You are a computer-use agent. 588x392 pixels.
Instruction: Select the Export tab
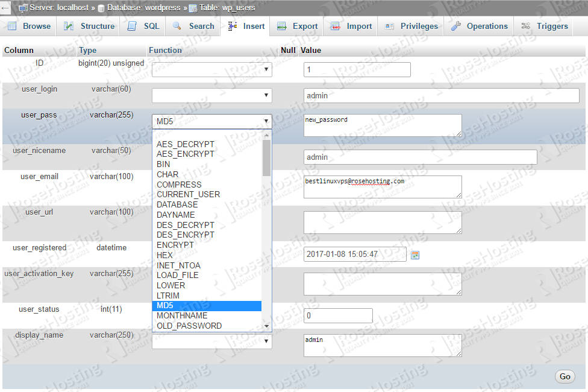(x=297, y=26)
